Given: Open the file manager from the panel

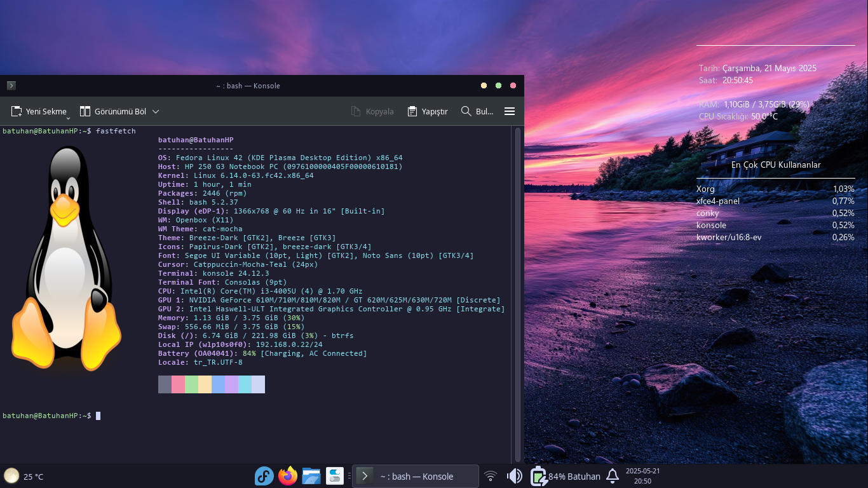Looking at the screenshot, I should 311,476.
